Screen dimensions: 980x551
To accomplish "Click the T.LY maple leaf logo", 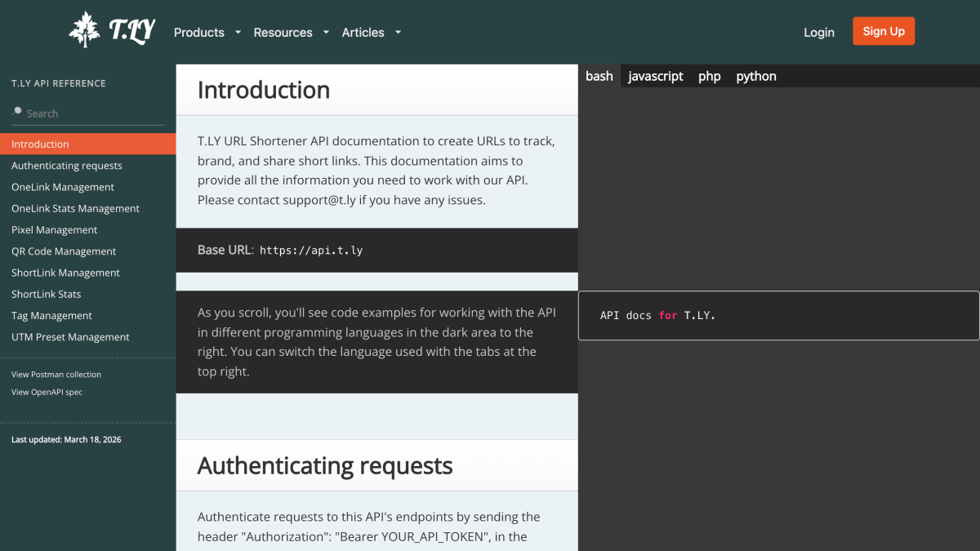I will pyautogui.click(x=111, y=30).
